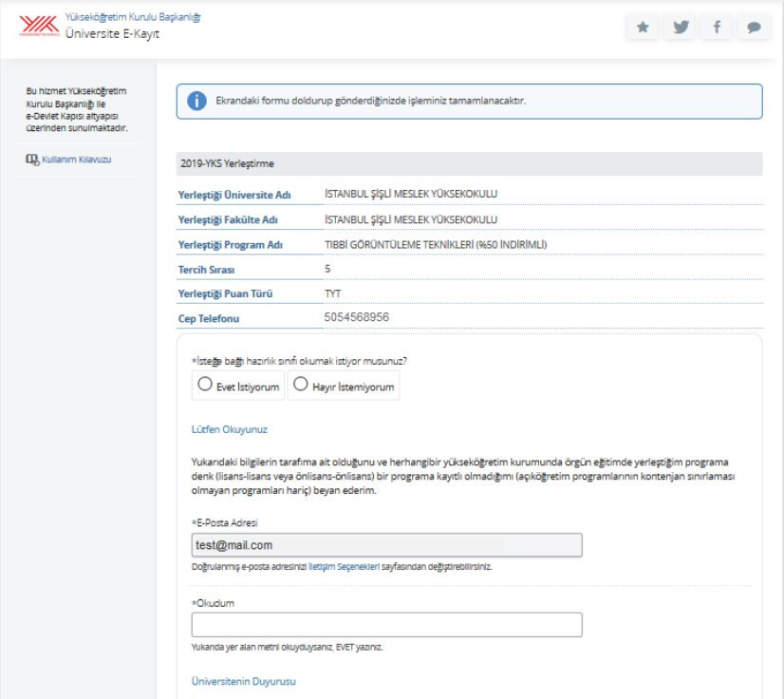The height and width of the screenshot is (699, 784).
Task: Open the 'Yükseköğretim Kurulu Başkanlığı' link
Action: click(132, 17)
